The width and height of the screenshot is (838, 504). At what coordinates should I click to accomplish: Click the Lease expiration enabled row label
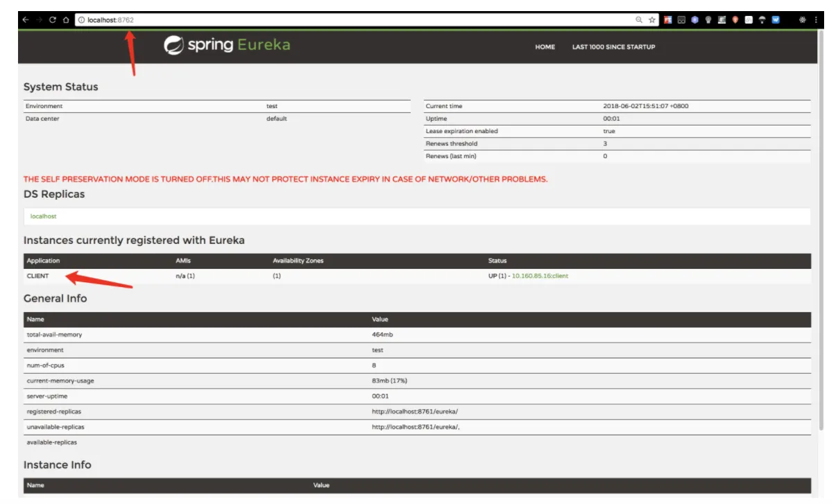(x=461, y=131)
